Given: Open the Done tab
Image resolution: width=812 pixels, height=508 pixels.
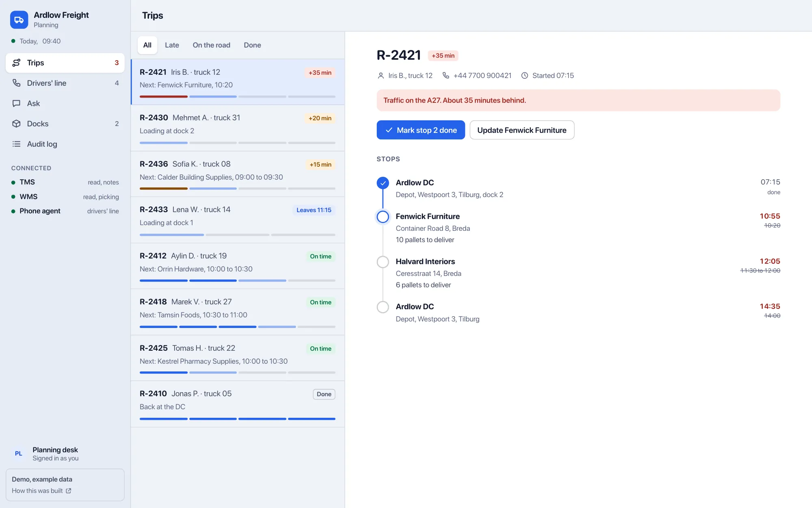Looking at the screenshot, I should (x=253, y=45).
